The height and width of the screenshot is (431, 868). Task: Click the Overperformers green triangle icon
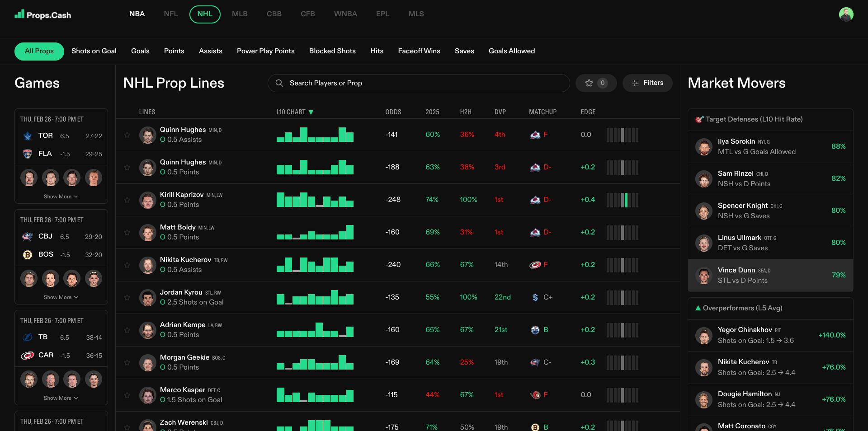click(698, 308)
